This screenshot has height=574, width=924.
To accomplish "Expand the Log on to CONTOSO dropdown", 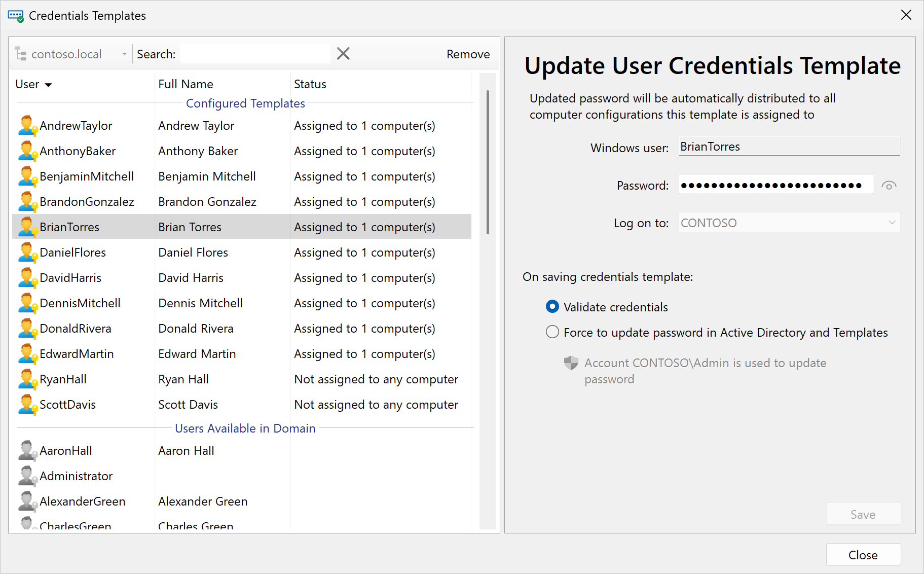I will [892, 223].
